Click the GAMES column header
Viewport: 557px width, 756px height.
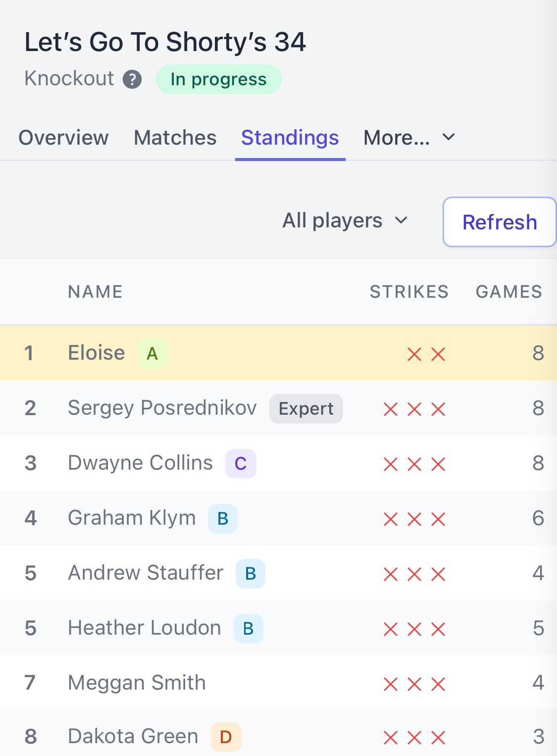click(x=508, y=292)
